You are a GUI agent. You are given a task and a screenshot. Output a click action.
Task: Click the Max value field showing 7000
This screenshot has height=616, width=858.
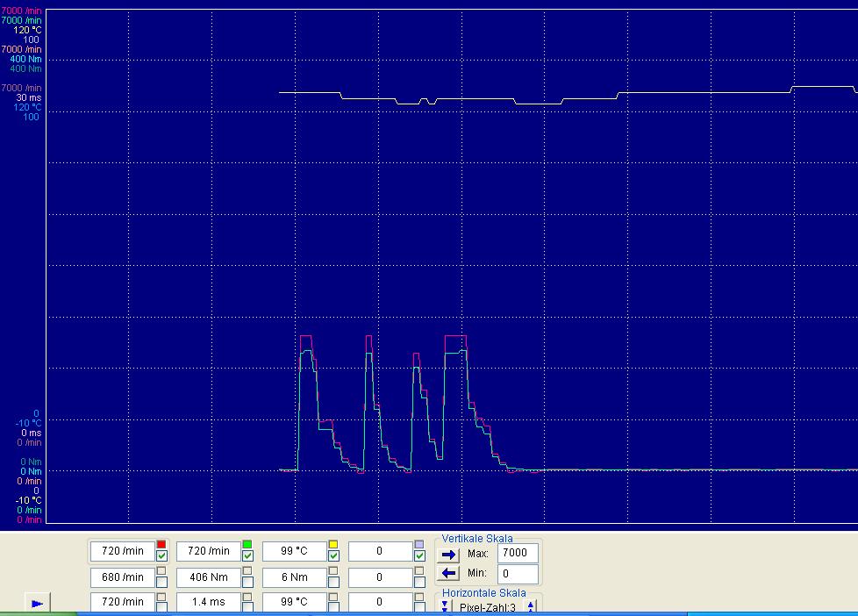518,554
